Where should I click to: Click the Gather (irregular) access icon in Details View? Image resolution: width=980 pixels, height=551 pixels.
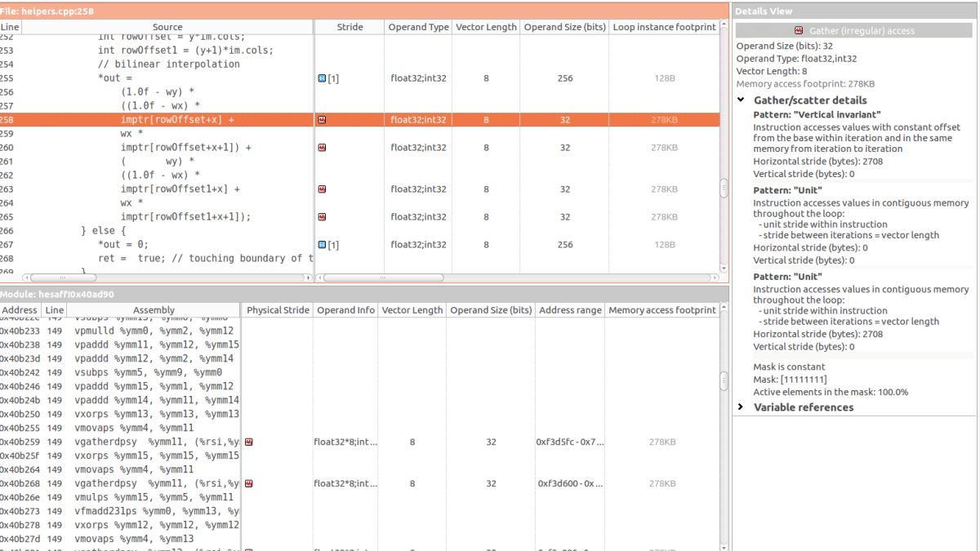tap(799, 30)
